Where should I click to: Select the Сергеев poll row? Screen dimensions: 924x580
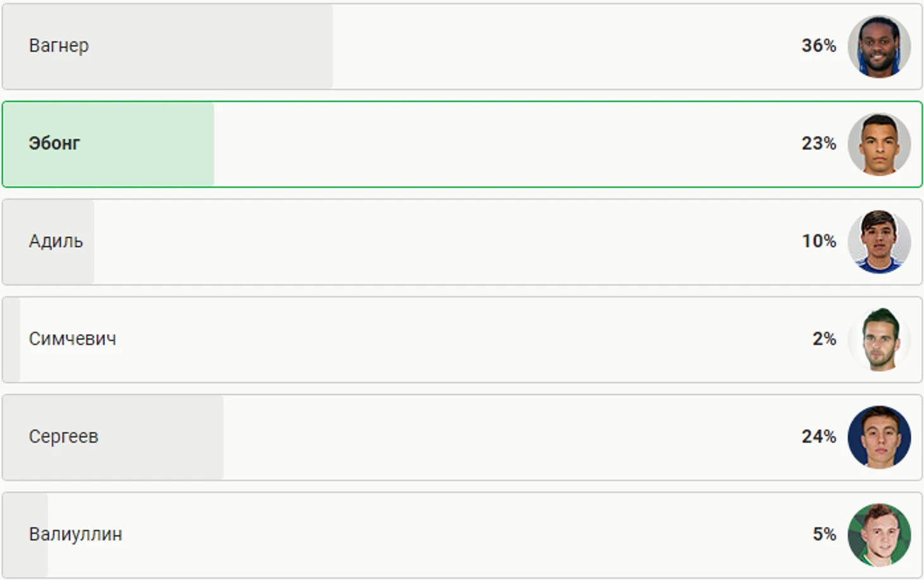point(462,437)
